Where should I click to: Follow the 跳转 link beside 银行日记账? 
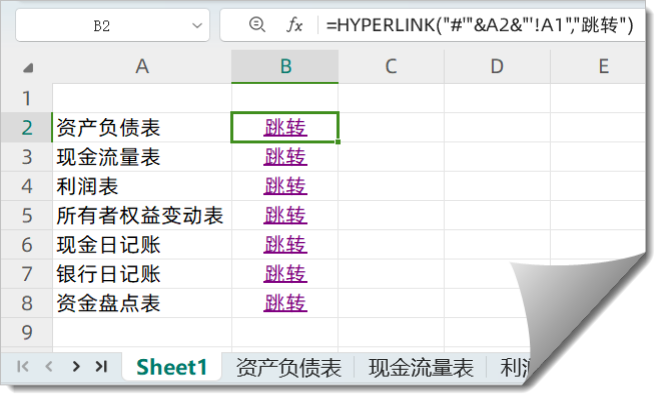click(x=285, y=274)
